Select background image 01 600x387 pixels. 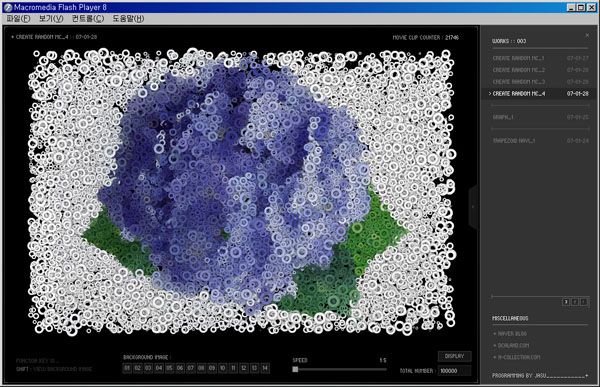[x=127, y=368]
